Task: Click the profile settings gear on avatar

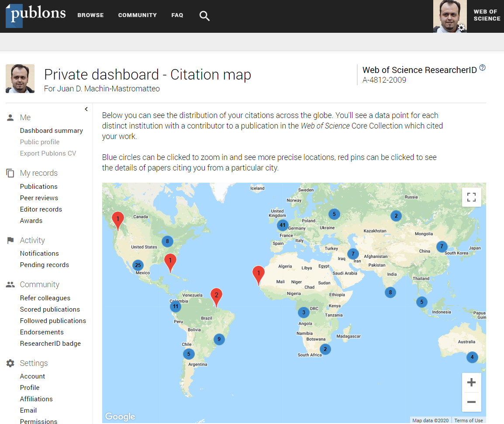Action: tap(461, 28)
